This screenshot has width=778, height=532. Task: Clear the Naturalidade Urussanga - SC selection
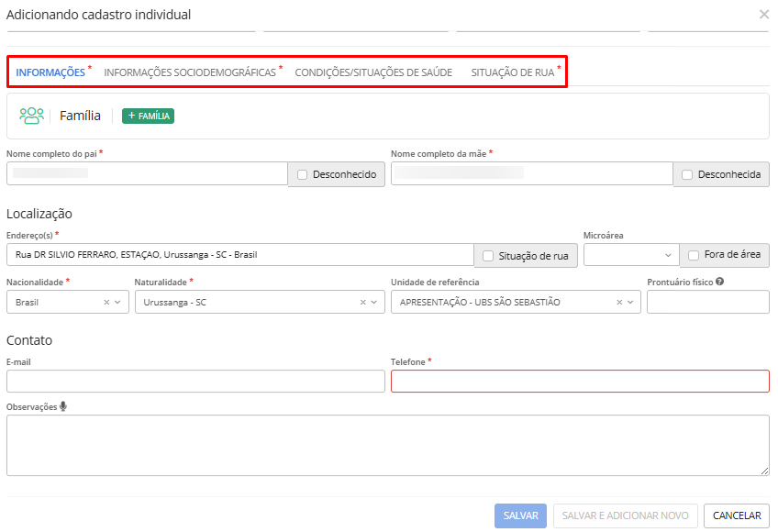[362, 302]
